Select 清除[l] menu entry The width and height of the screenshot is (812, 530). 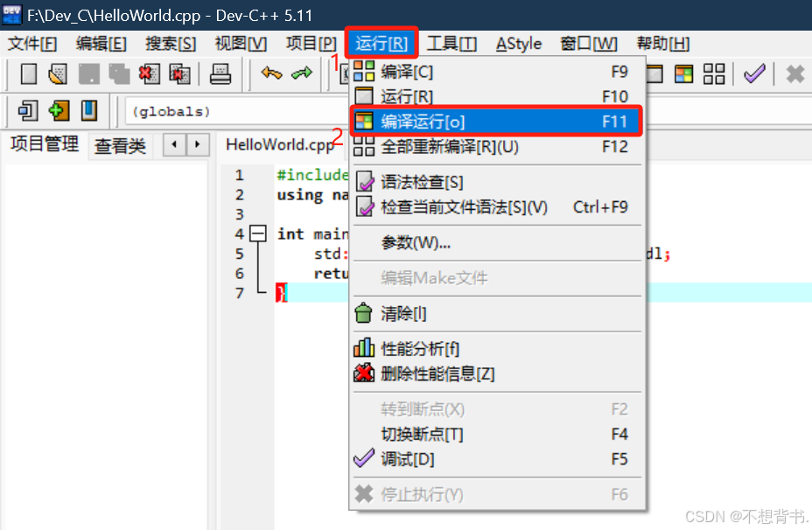pos(497,313)
